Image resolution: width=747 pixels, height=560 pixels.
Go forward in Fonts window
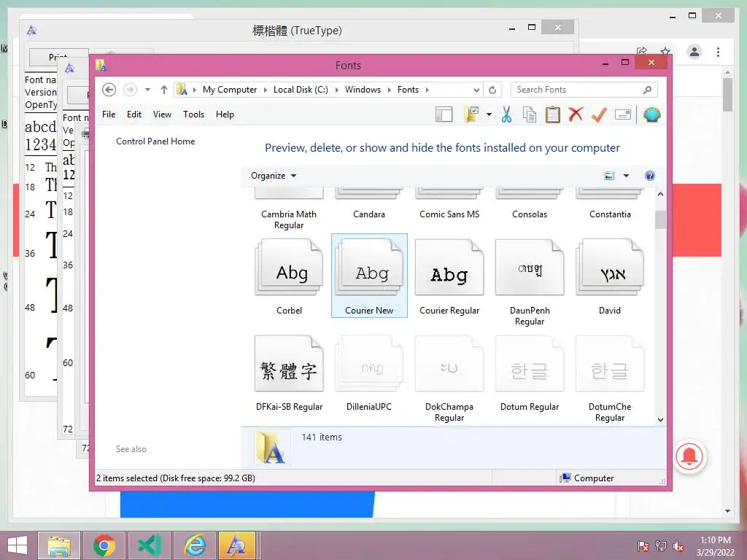coord(130,90)
